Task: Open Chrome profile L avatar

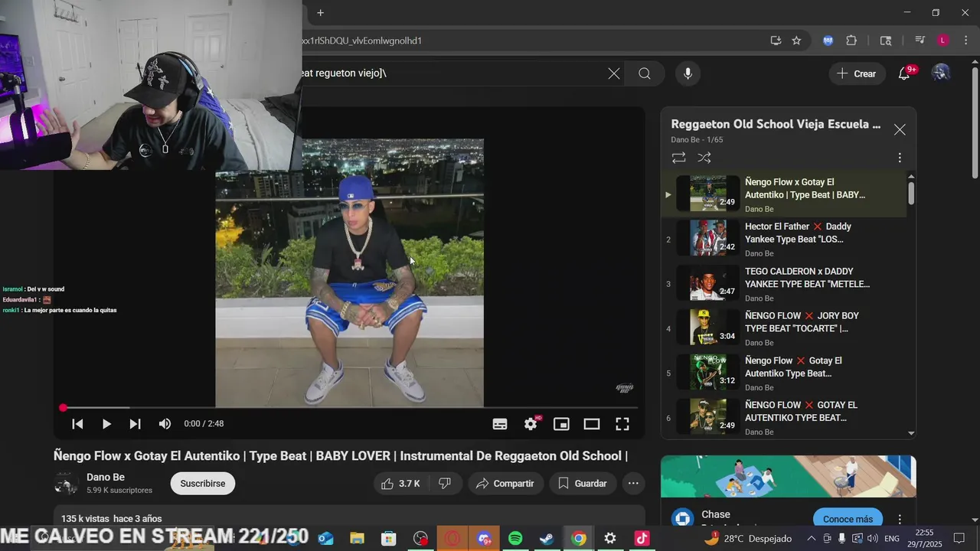Action: point(943,41)
